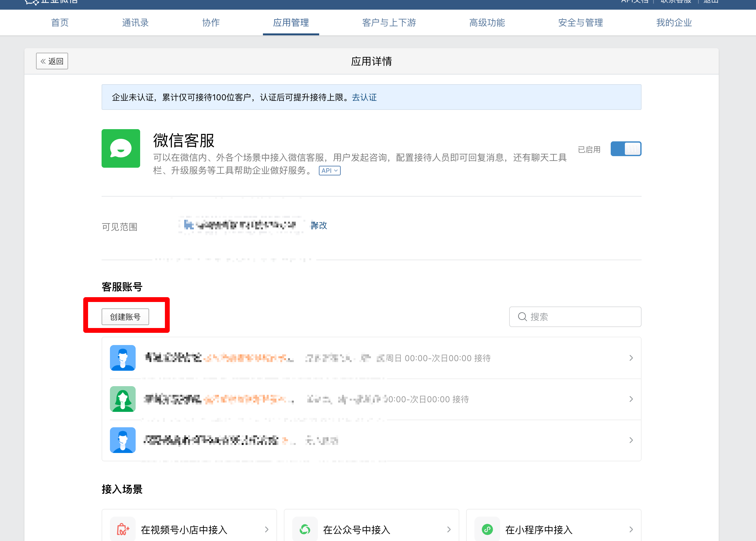Click the mini program green icon
This screenshot has height=541, width=756.
tap(487, 529)
